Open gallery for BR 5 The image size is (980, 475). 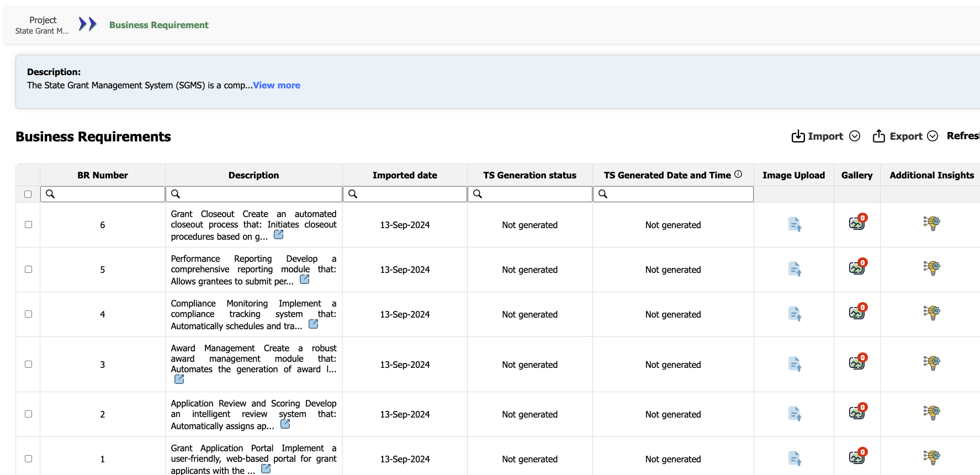pos(857,268)
